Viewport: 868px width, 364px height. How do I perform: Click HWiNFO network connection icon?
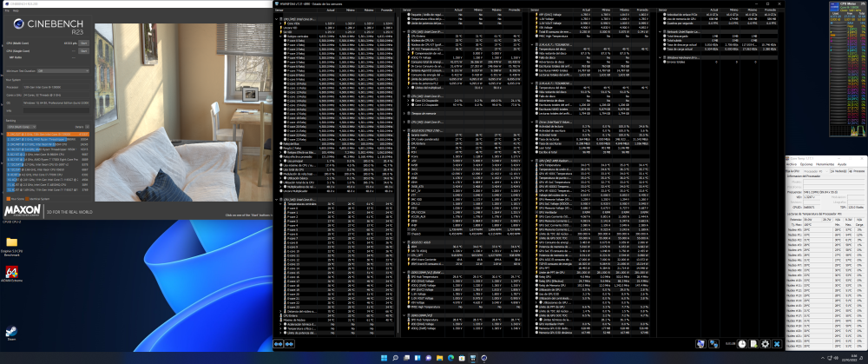coord(714,344)
